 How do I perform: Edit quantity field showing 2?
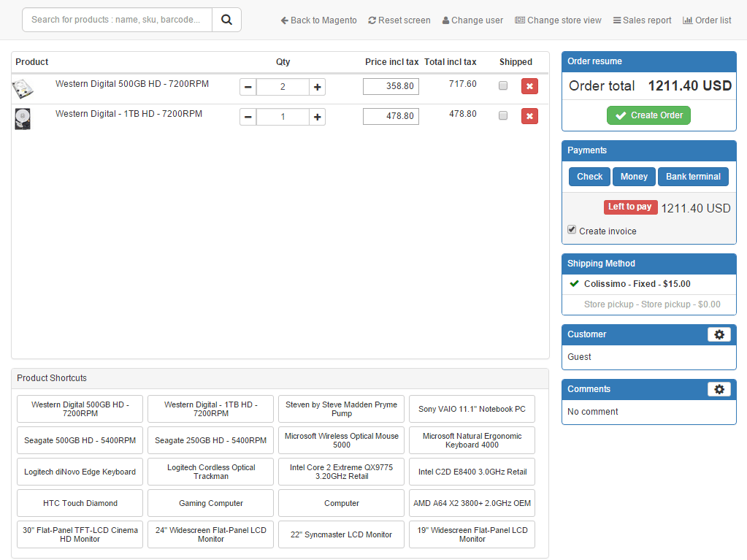283,87
